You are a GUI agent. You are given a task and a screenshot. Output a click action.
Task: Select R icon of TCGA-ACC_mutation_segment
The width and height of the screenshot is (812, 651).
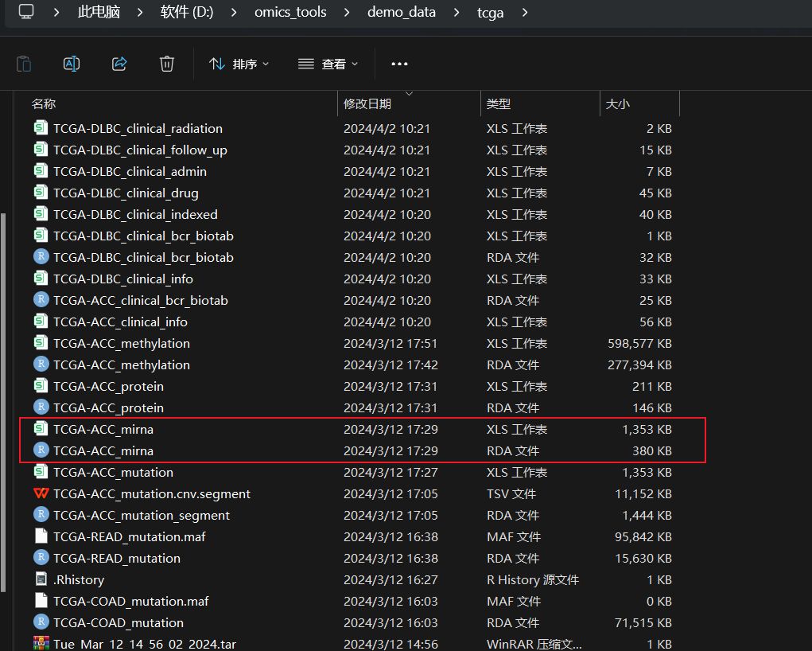coord(41,515)
